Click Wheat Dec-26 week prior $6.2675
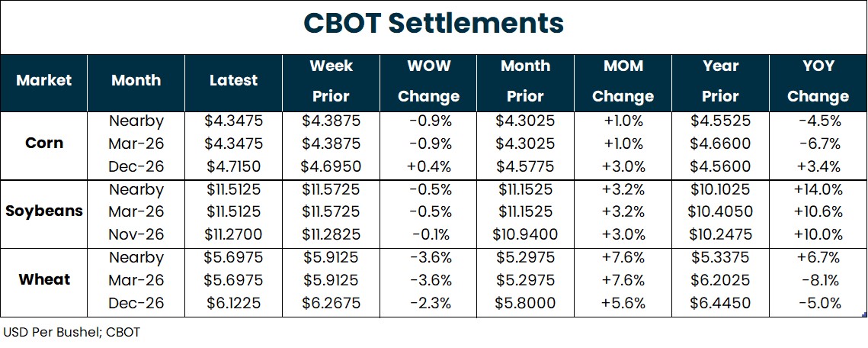This screenshot has height=348, width=868. click(x=331, y=303)
